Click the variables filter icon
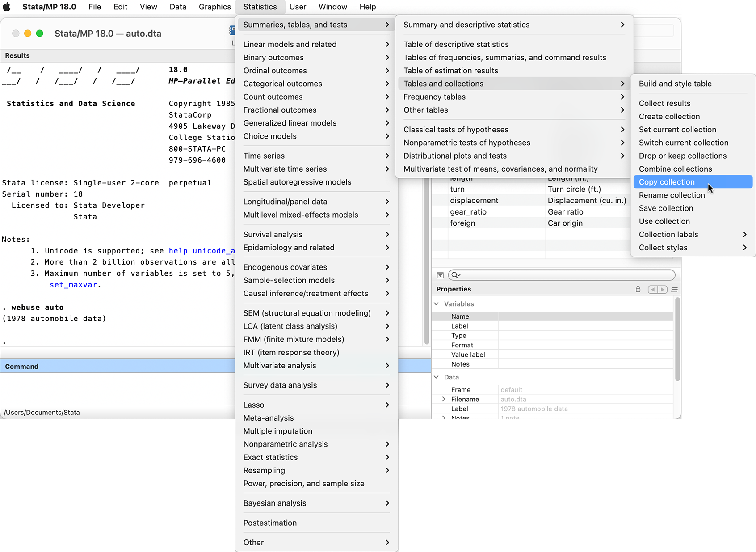Viewport: 756px width, 552px height. (440, 275)
